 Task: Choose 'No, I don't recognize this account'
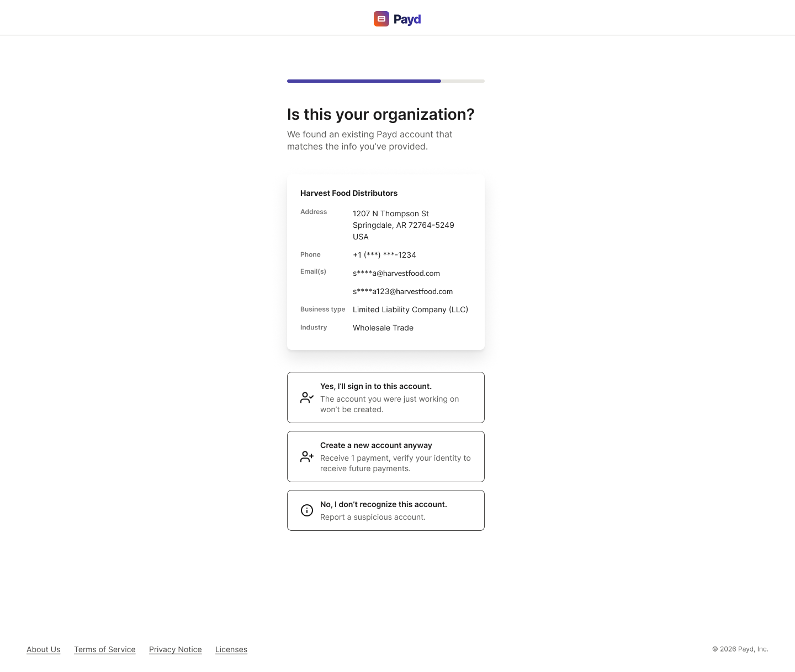386,510
